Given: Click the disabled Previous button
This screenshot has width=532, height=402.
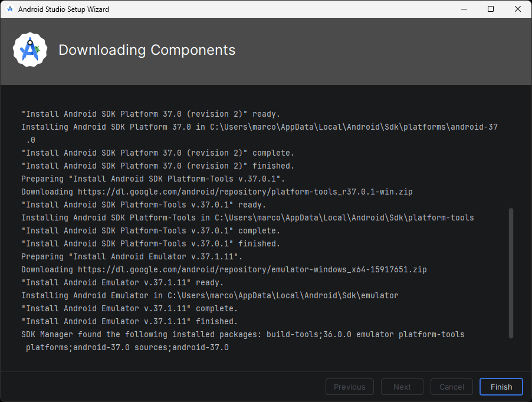Looking at the screenshot, I should click(350, 387).
